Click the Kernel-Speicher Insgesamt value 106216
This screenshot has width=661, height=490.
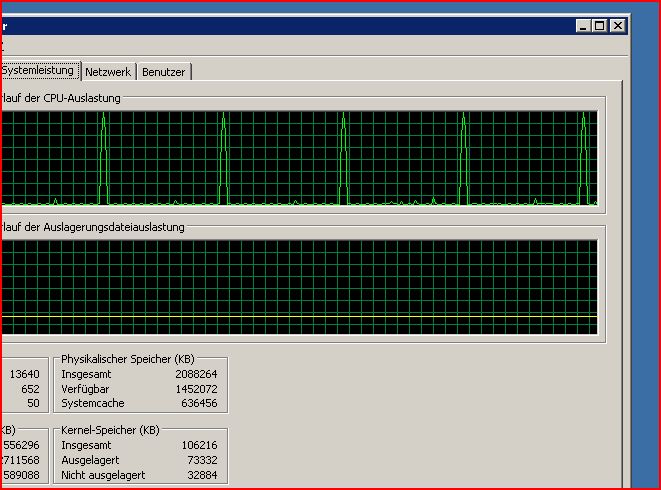click(199, 445)
